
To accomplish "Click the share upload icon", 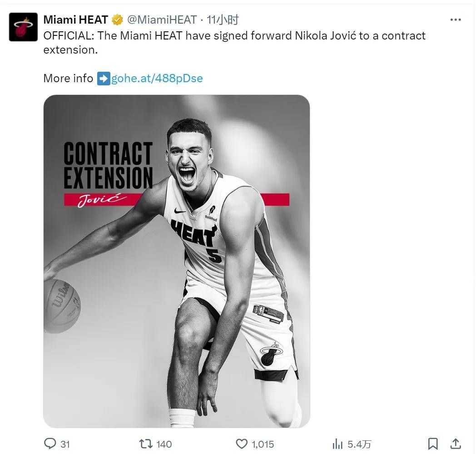I will (x=456, y=444).
